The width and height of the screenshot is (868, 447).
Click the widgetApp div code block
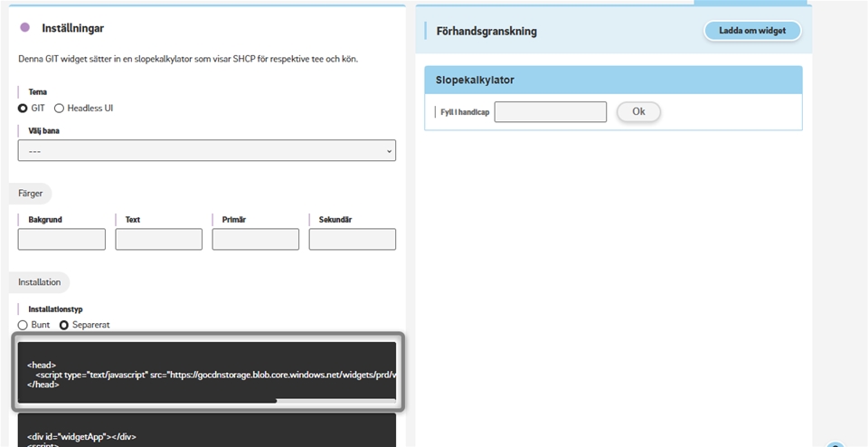(x=206, y=431)
